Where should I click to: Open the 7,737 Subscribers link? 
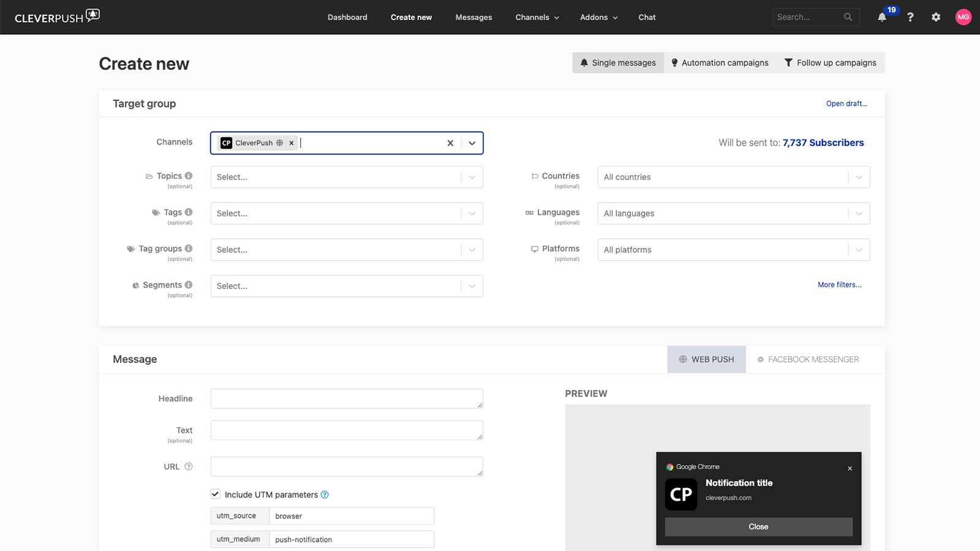(823, 143)
